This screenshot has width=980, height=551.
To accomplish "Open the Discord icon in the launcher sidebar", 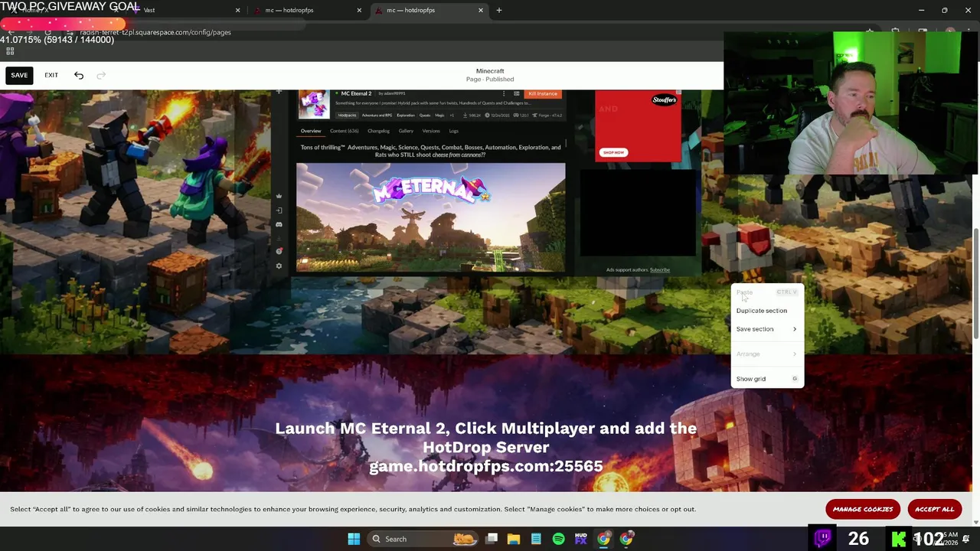I will [279, 224].
